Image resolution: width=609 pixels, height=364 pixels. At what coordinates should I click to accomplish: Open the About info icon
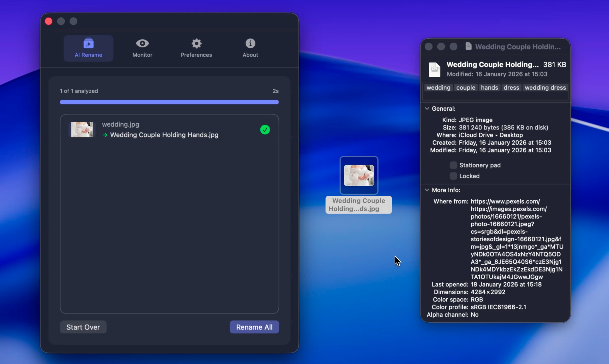coord(250,43)
